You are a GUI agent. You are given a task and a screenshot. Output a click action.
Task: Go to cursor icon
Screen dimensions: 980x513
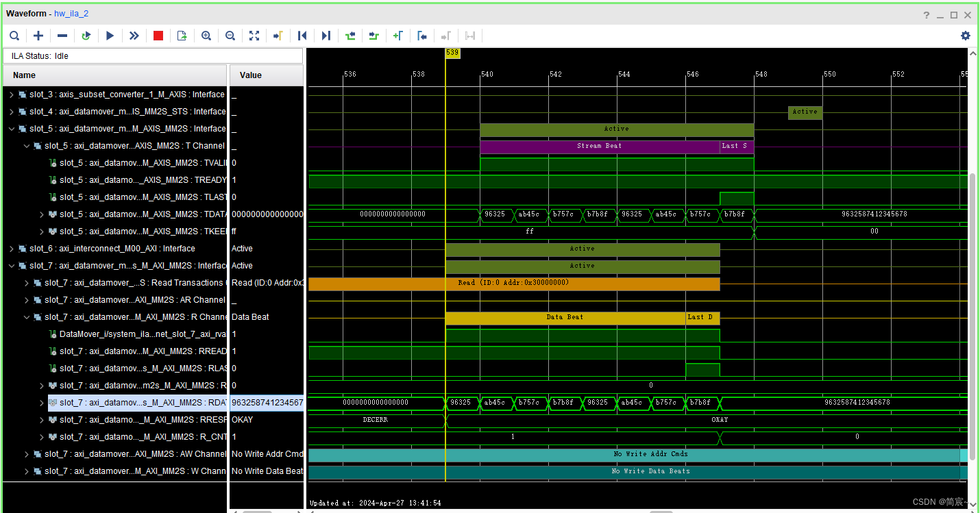click(278, 36)
